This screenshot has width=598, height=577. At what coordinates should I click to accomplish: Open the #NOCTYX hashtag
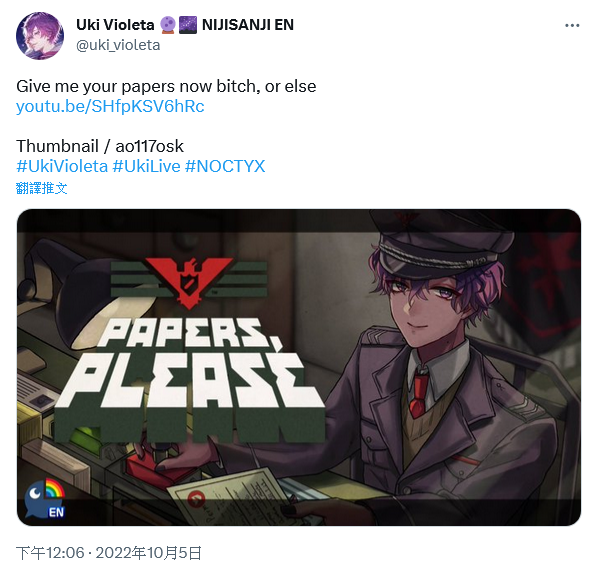pyautogui.click(x=225, y=166)
